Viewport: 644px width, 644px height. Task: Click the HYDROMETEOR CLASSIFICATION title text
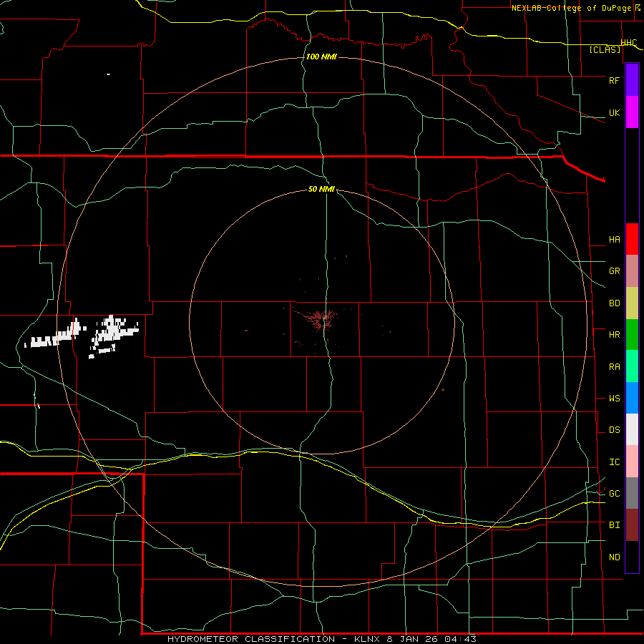click(251, 639)
